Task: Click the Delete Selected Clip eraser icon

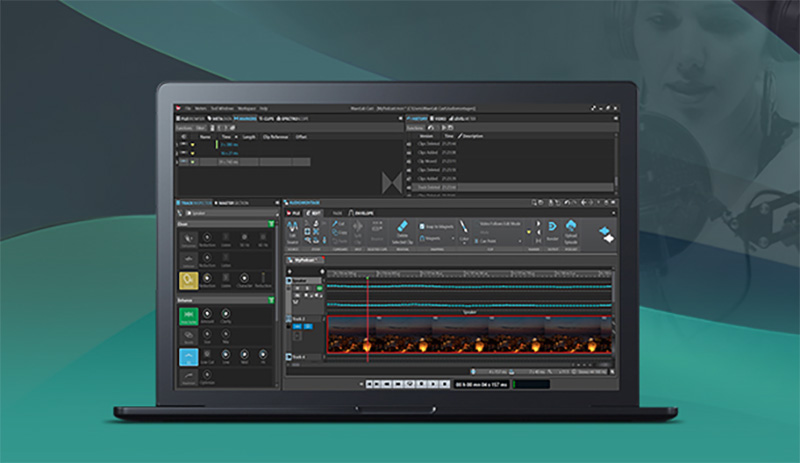Action: [x=402, y=226]
